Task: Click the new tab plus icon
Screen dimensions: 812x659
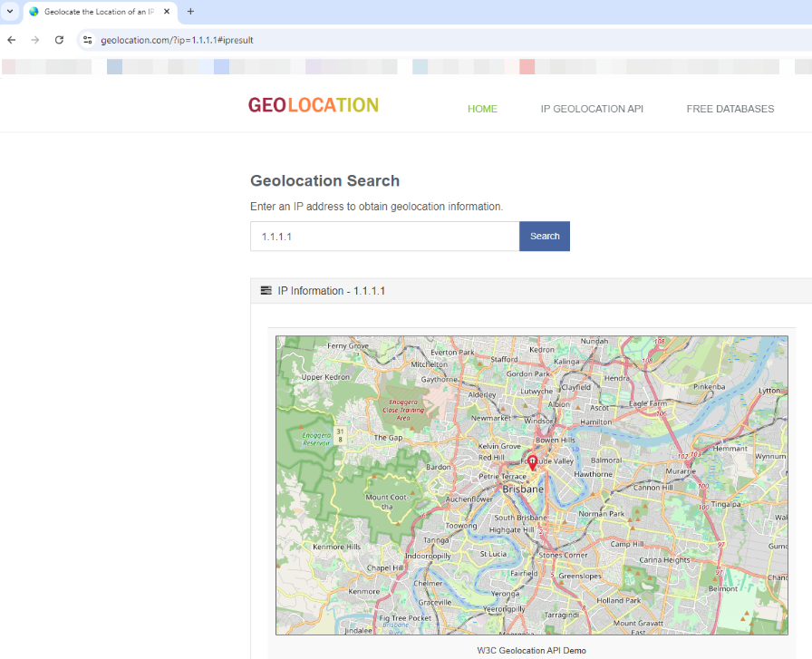Action: coord(190,12)
